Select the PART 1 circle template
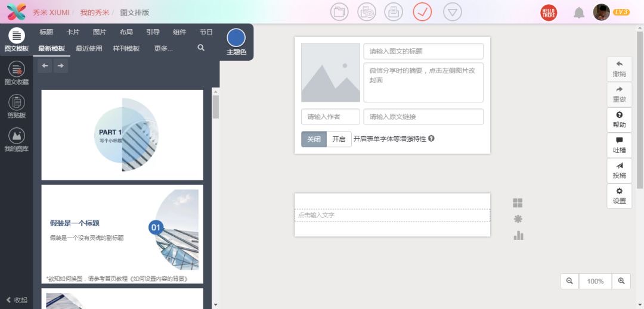 pyautogui.click(x=122, y=135)
